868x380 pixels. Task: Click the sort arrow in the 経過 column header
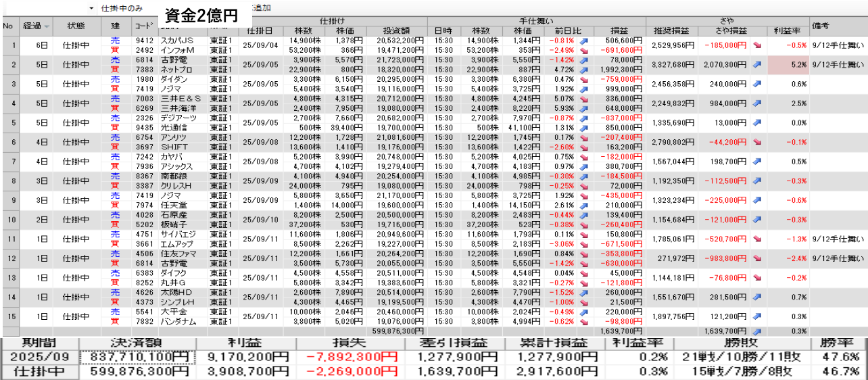(47, 26)
